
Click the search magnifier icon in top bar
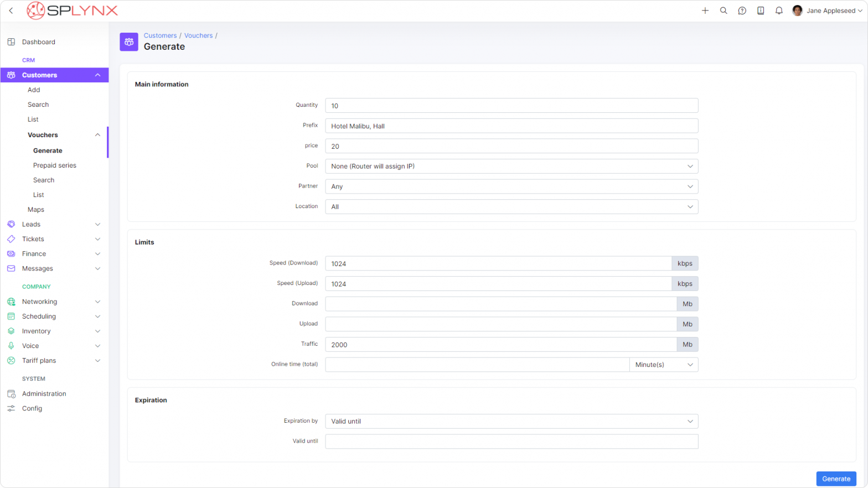[724, 11]
